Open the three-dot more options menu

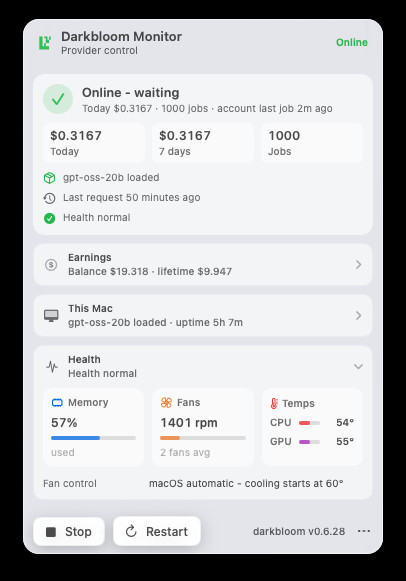point(364,531)
